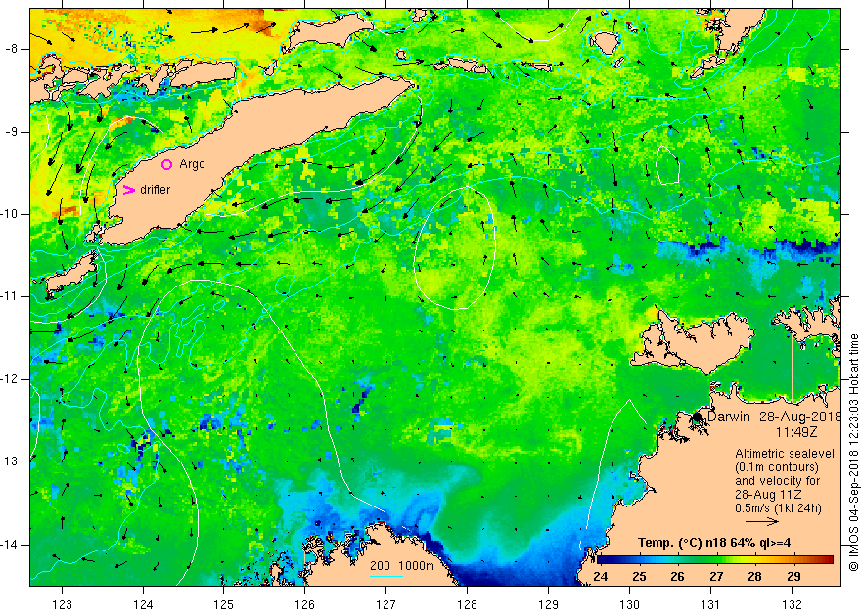Image resolution: width=861 pixels, height=616 pixels.
Task: Click the '(0.1m contours)' legend text
Action: pos(777,467)
